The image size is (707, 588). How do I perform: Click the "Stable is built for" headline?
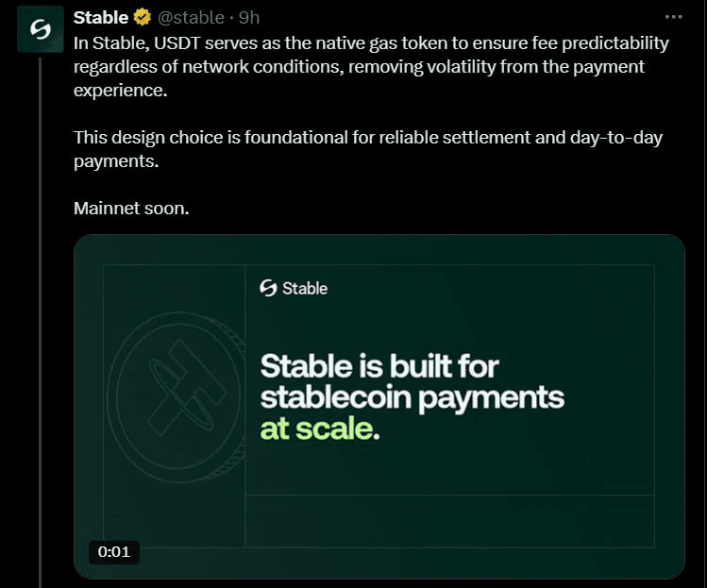click(379, 365)
